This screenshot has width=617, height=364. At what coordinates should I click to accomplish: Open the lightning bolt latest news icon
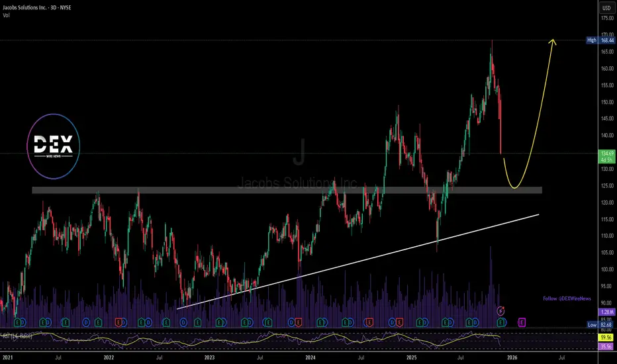click(x=500, y=311)
